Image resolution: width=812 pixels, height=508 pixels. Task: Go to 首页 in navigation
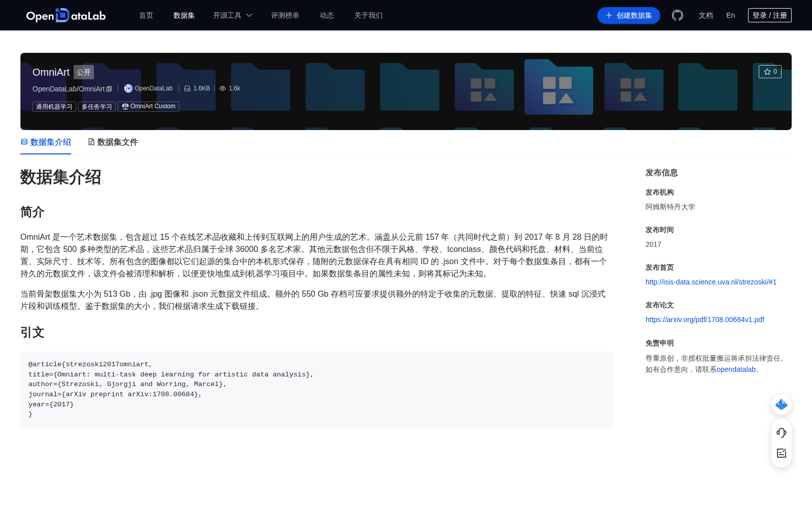(x=146, y=15)
